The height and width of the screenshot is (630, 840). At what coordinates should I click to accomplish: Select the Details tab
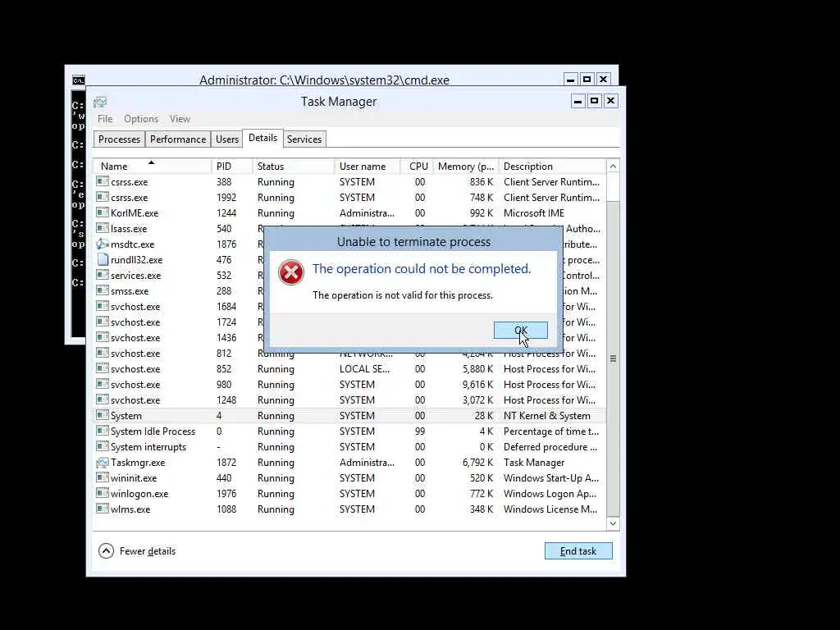(x=262, y=138)
